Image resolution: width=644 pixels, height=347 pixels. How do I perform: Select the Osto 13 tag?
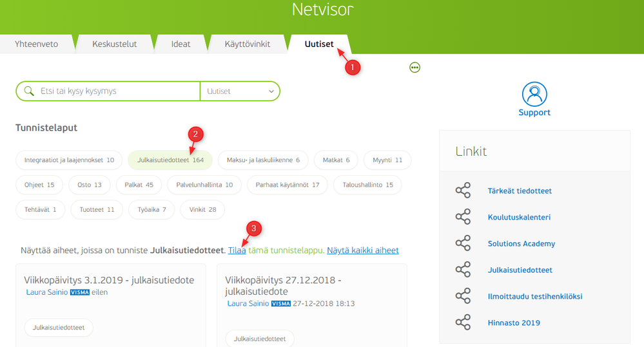90,185
